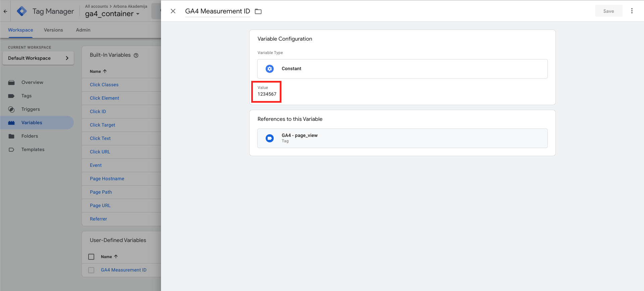This screenshot has width=644, height=291.
Task: Open the Event variable
Action: (x=96, y=165)
